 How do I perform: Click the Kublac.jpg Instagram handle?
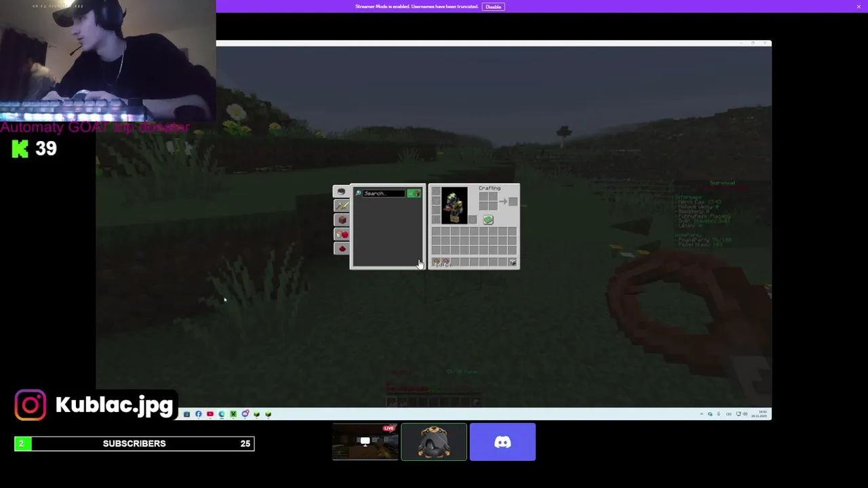click(x=114, y=405)
